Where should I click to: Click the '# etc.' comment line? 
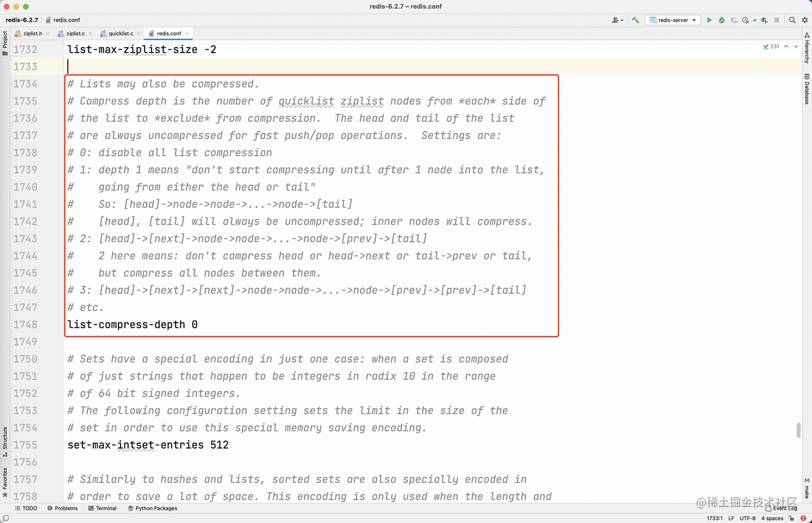(86, 307)
